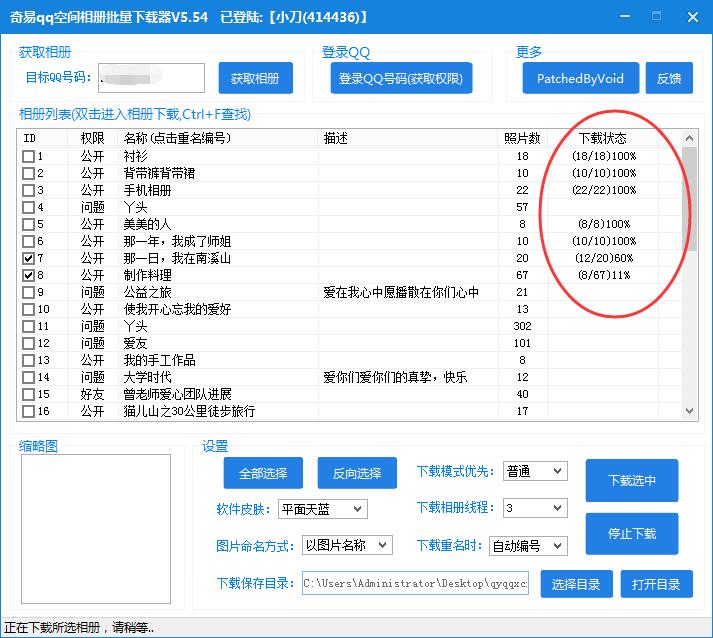
Task: Uncheck album 7 那一日，我在南溪山
Action: click(x=29, y=258)
